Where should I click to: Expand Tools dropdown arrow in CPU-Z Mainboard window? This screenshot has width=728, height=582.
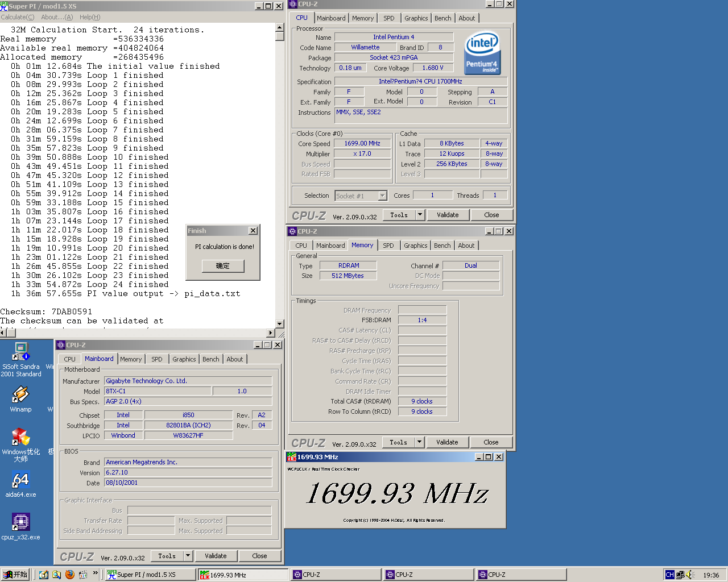tap(188, 556)
